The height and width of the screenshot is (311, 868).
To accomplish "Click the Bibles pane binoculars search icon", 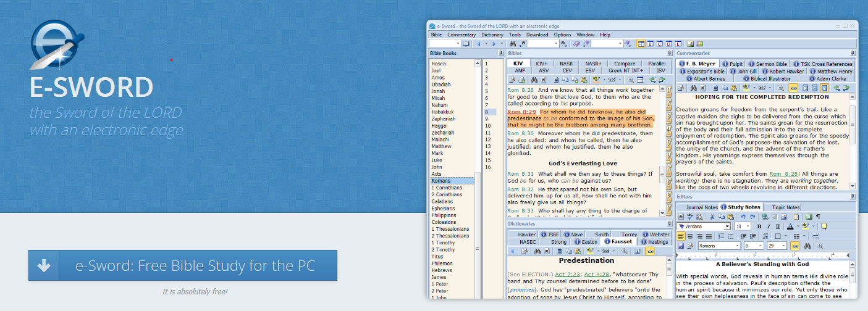I will (x=534, y=80).
